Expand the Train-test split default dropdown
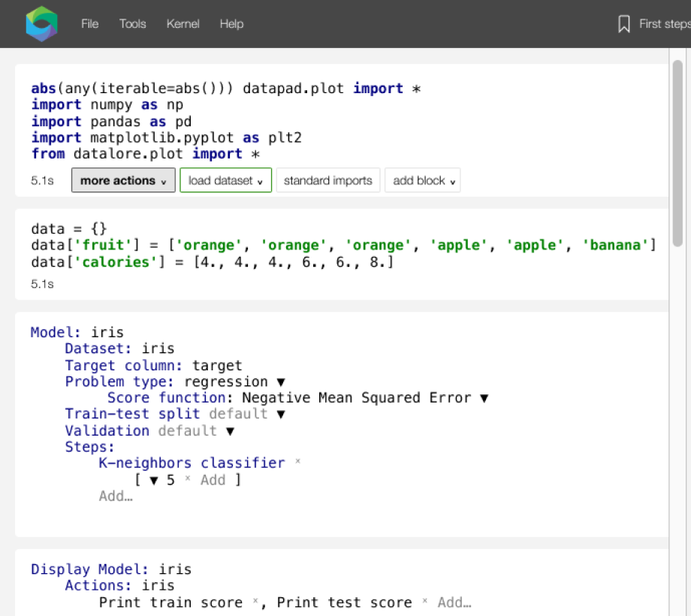 [x=281, y=414]
